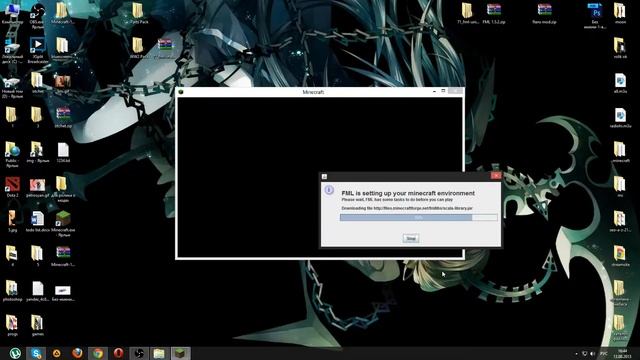Maximize the Minecraft window
This screenshot has width=640, height=360.
coord(443,91)
